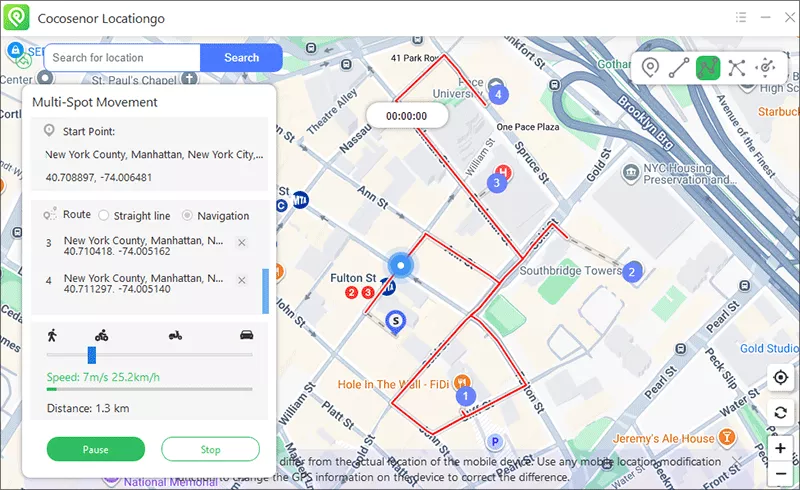The height and width of the screenshot is (490, 800).
Task: Click the refresh map icon
Action: [781, 413]
